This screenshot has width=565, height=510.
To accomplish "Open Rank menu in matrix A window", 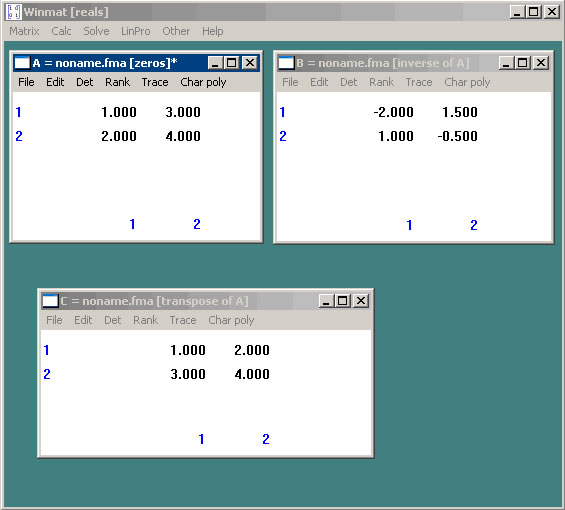I will tap(117, 82).
